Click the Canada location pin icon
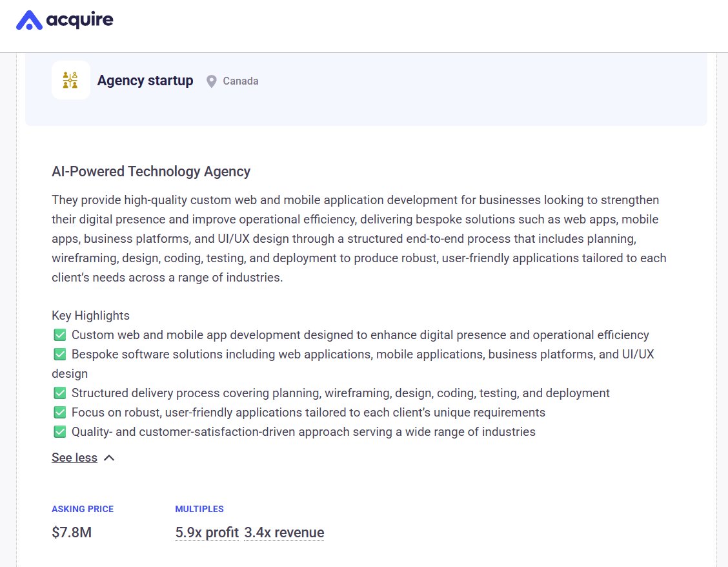This screenshot has height=567, width=728. click(x=211, y=81)
